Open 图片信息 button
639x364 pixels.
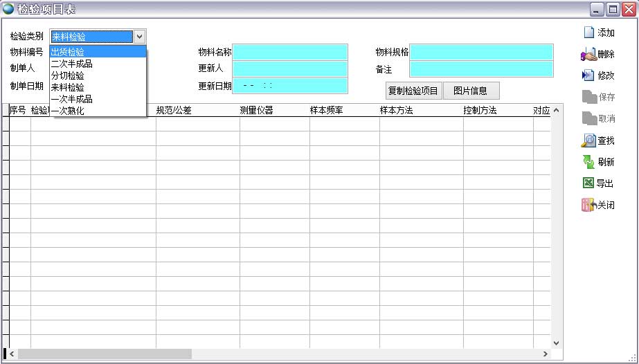coord(471,91)
